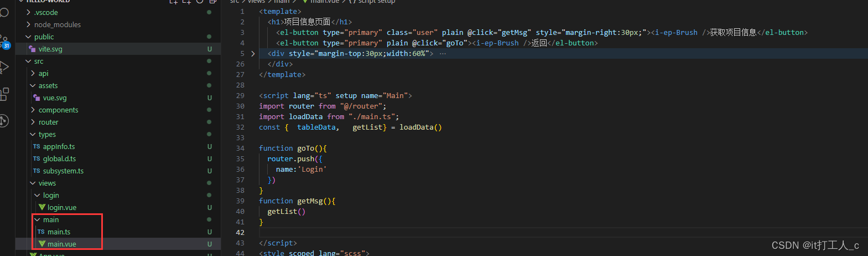Screen dimensions: 868x256
Task: Click the TS icon beside appInfo.ts
Action: pos(37,146)
